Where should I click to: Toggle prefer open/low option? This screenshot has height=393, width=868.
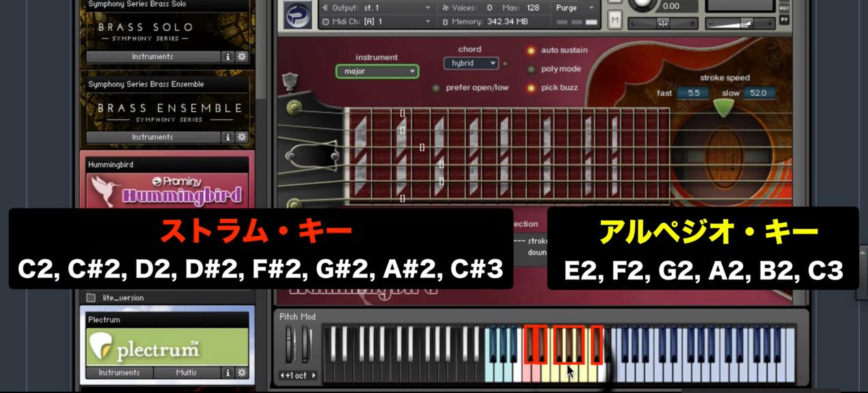coord(436,87)
